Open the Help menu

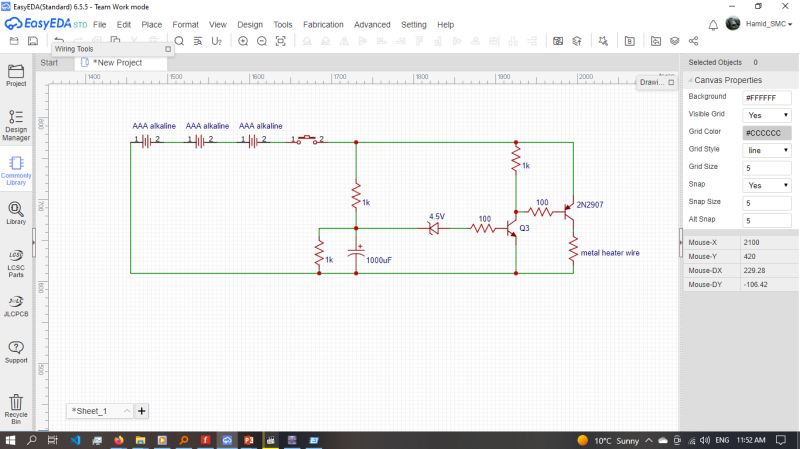click(x=445, y=24)
